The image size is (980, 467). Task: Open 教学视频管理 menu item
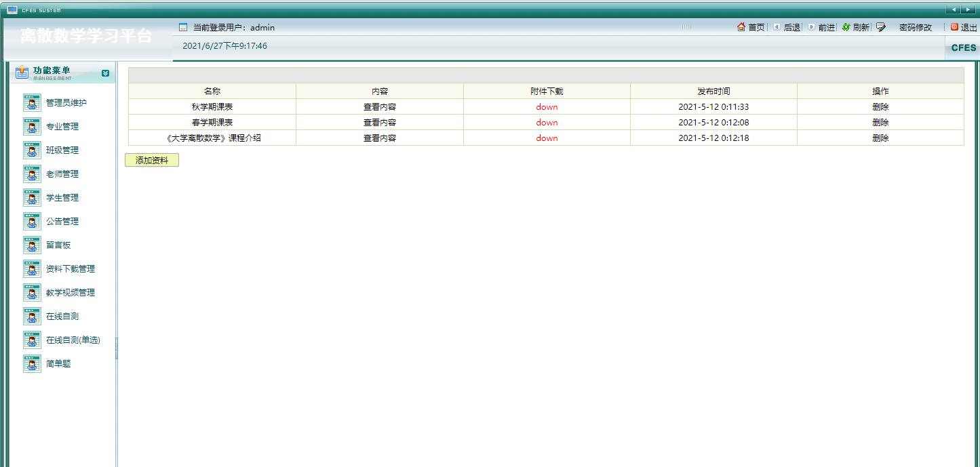(x=71, y=293)
